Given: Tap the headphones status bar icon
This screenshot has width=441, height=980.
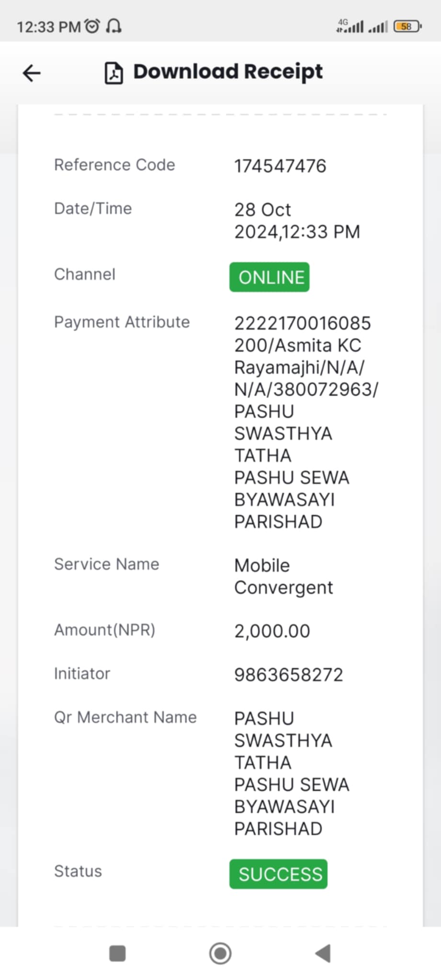Looking at the screenshot, I should tap(113, 26).
